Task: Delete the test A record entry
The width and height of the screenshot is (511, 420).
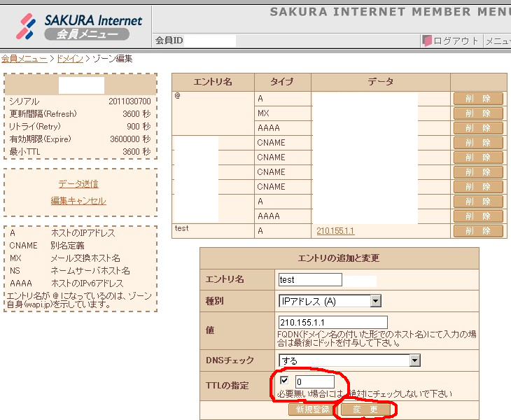Action: 478,231
